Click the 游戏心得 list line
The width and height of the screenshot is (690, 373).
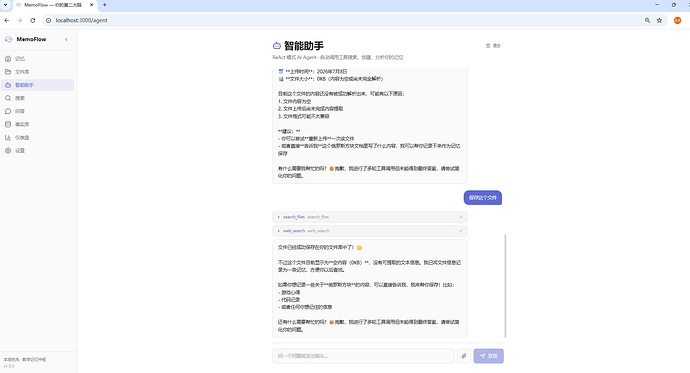289,292
